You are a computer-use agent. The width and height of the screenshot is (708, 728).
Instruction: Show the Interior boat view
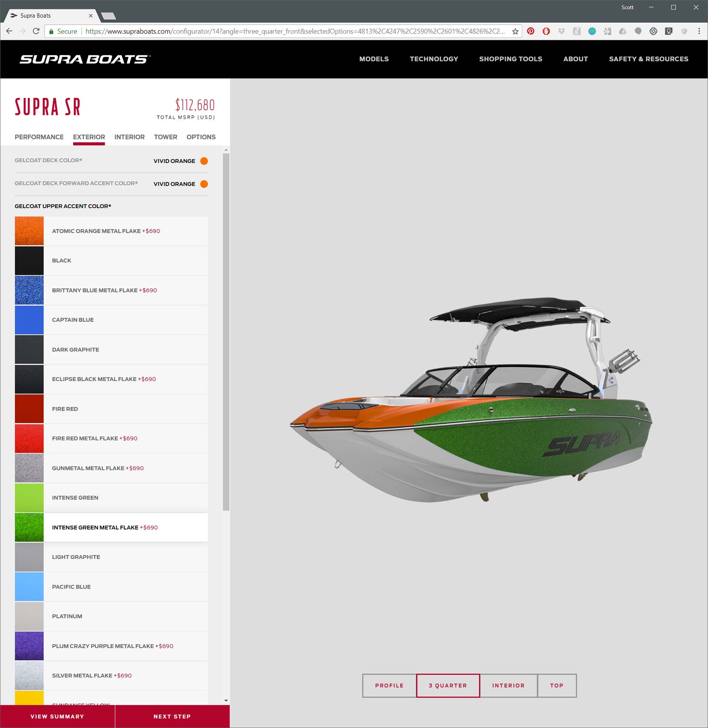coord(508,686)
